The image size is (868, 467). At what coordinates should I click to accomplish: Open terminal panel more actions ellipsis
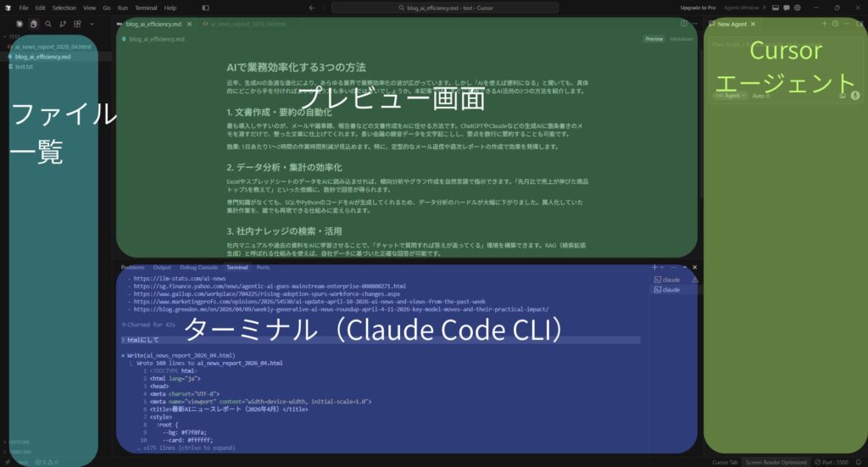674,267
